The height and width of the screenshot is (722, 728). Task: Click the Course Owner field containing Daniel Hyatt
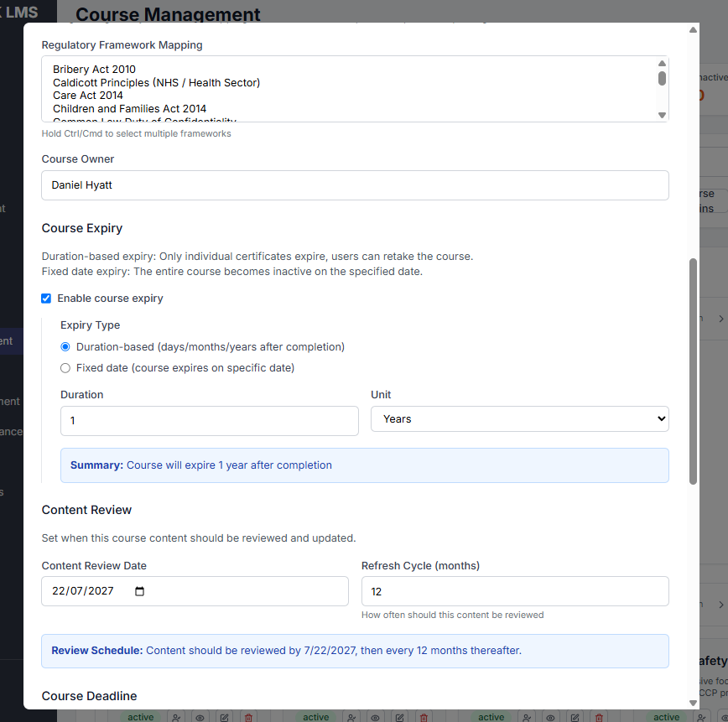pyautogui.click(x=355, y=185)
